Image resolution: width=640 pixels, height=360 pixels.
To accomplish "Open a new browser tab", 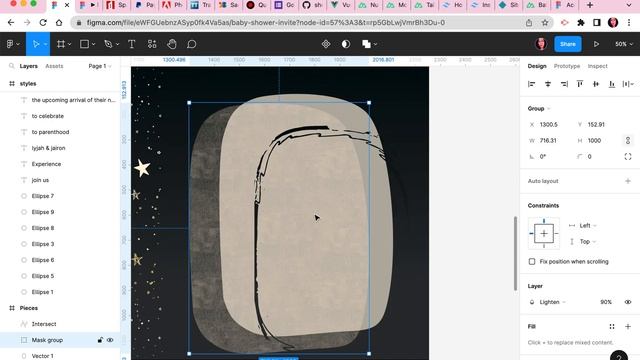I will [x=590, y=5].
